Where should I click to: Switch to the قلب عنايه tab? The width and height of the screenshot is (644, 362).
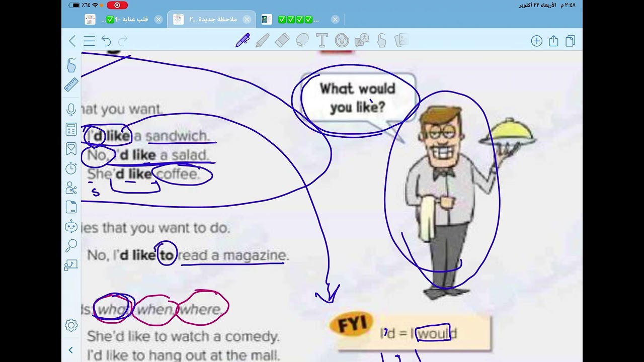click(x=125, y=19)
